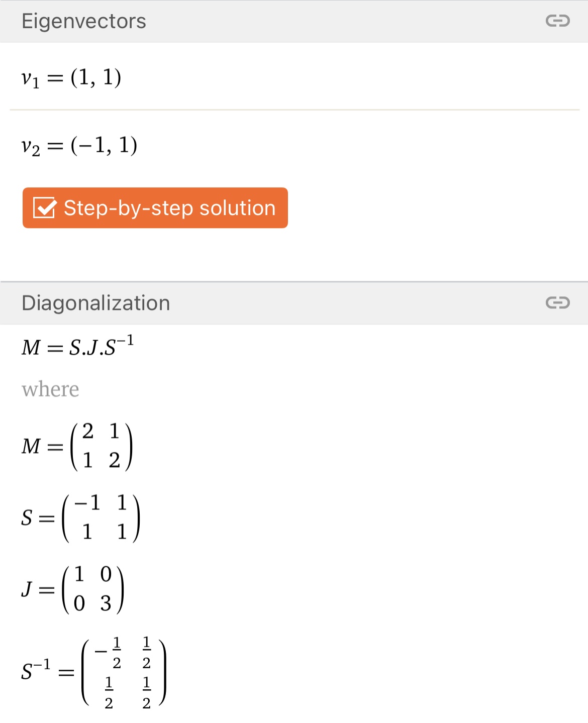Screen dimensions: 588x723
Task: Tap the Eigenvectors section title
Action: pos(84,22)
